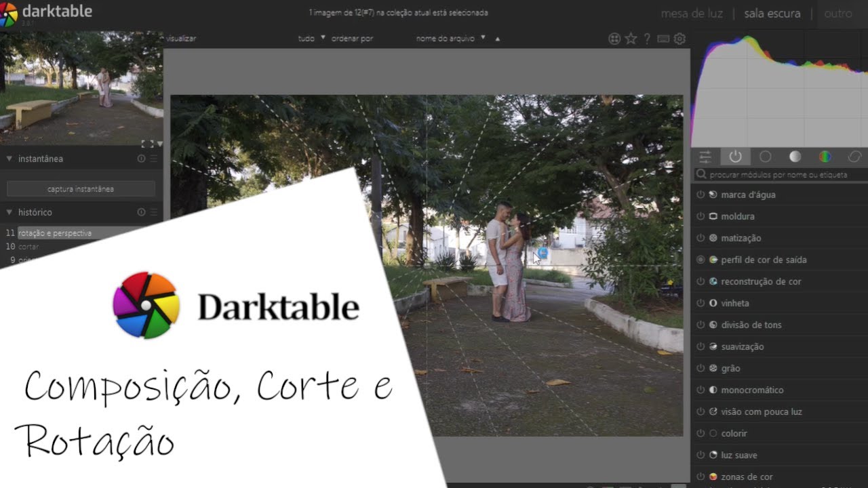Click the module search field
The image size is (868, 488).
pyautogui.click(x=780, y=175)
